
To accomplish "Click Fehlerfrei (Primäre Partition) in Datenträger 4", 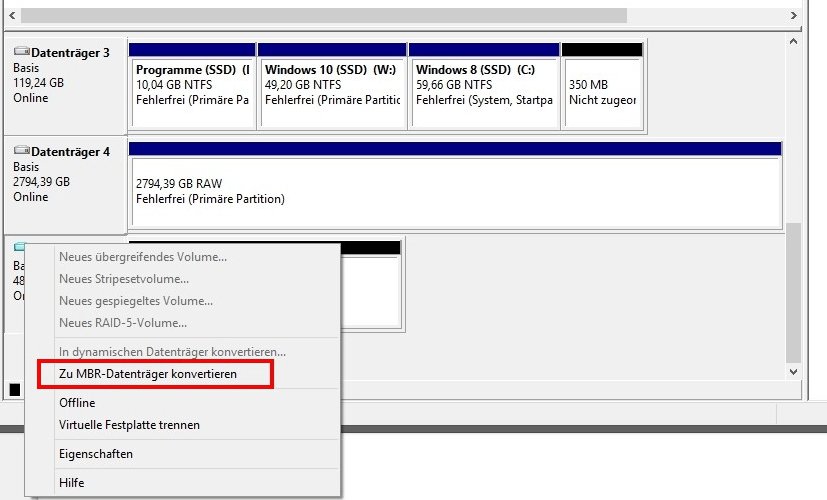I will coord(210,199).
